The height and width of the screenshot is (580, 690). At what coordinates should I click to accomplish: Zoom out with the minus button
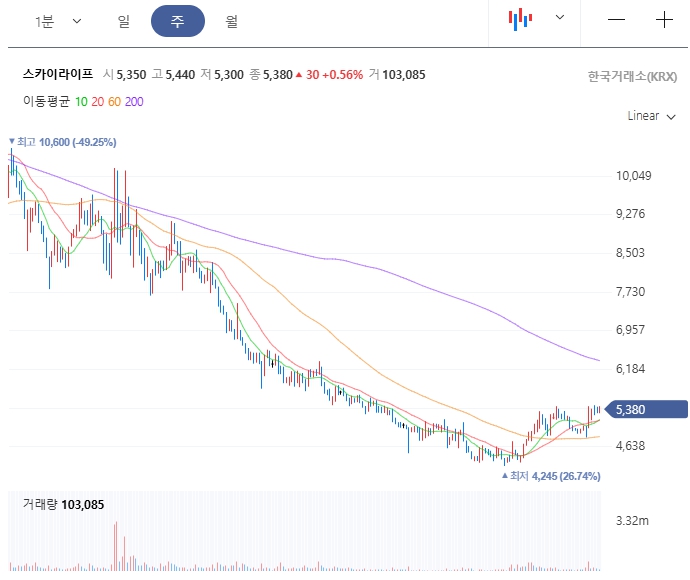tap(616, 20)
